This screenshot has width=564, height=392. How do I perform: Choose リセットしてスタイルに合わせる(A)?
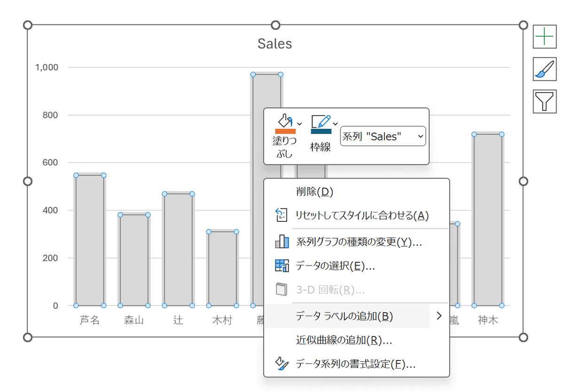click(357, 215)
